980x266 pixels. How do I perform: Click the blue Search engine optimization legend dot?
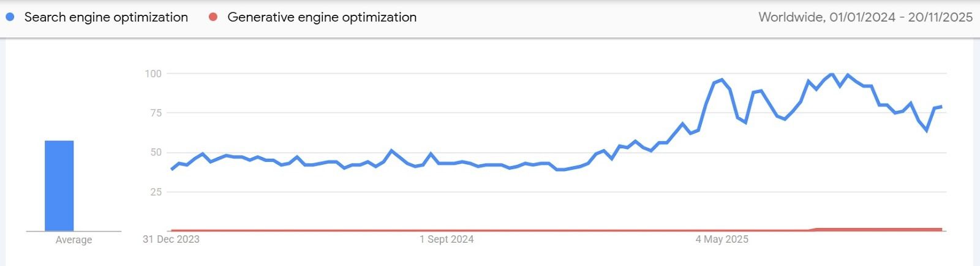tap(10, 17)
